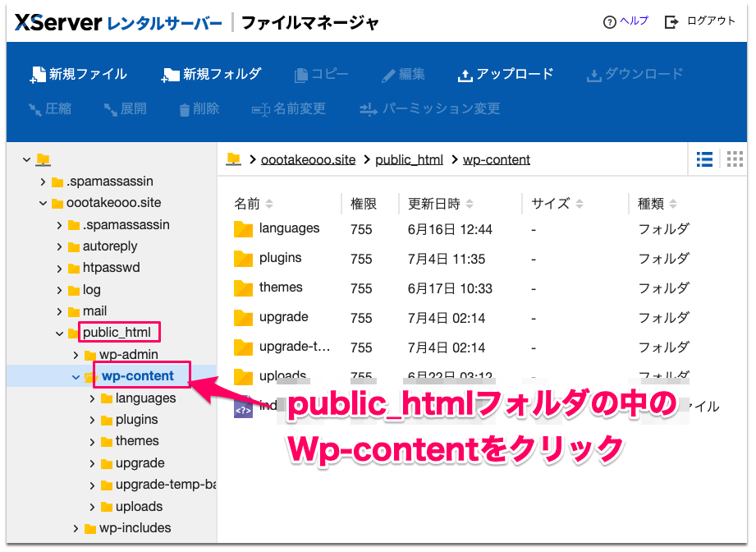756x552 pixels.
Task: Sort the file list by 種類 column
Action: pyautogui.click(x=657, y=204)
